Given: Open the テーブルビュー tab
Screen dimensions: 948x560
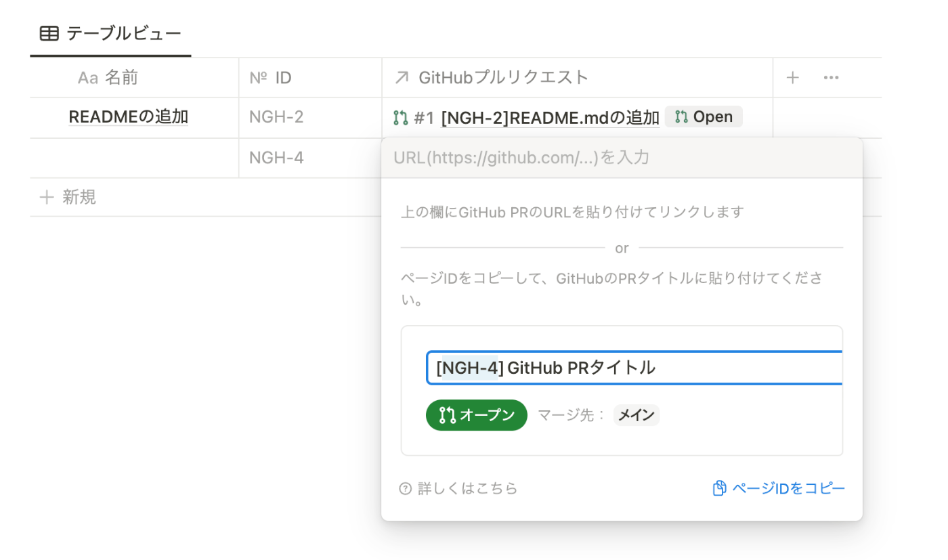Looking at the screenshot, I should pyautogui.click(x=110, y=33).
